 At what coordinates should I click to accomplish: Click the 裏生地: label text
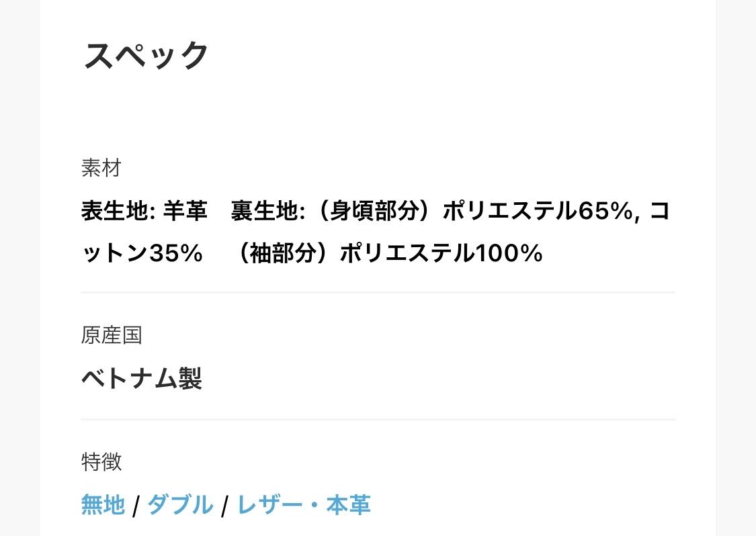[x=268, y=212]
